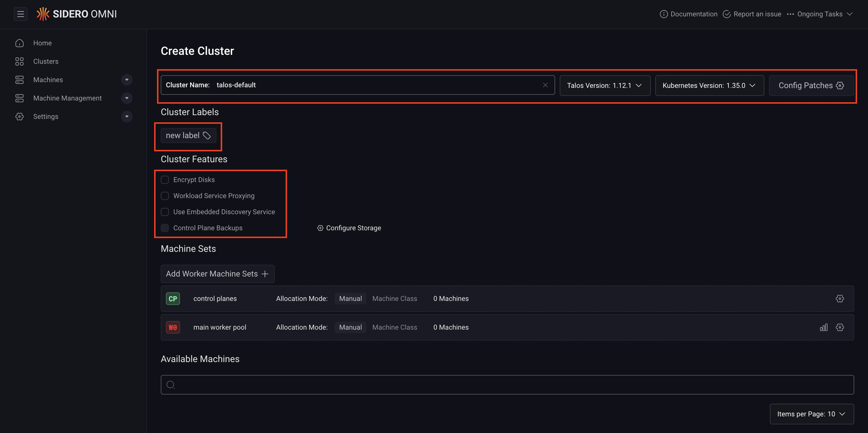Open Configure Storage settings
This screenshot has height=433, width=868.
click(349, 228)
